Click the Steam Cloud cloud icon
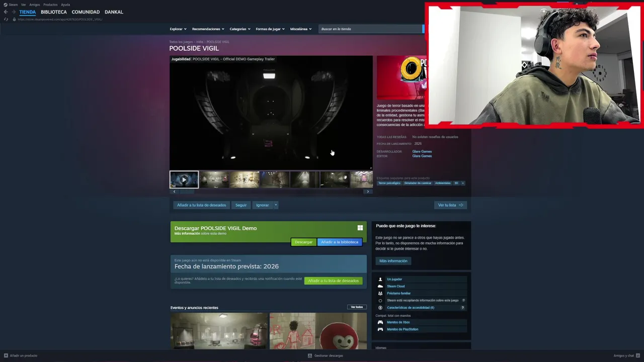The width and height of the screenshot is (644, 362). coord(380,286)
